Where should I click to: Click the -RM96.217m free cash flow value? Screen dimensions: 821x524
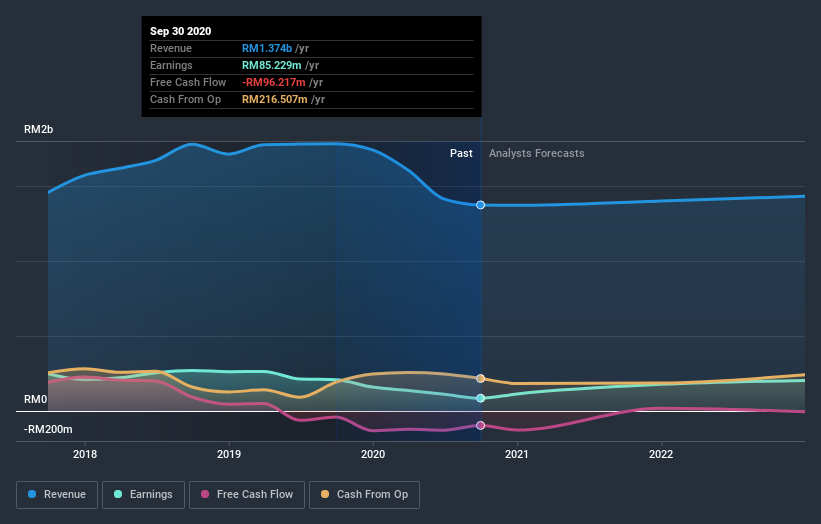click(x=274, y=82)
